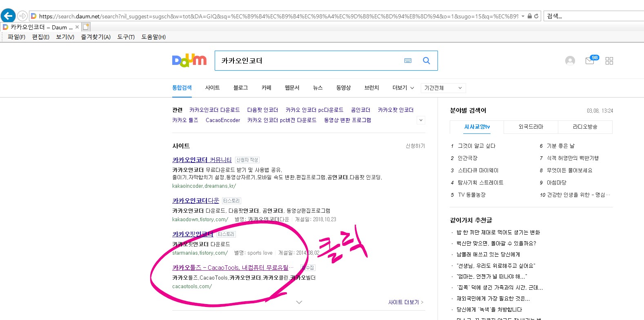The width and height of the screenshot is (644, 320).
Task: Select the 라디오방송 tab
Action: coord(585,127)
